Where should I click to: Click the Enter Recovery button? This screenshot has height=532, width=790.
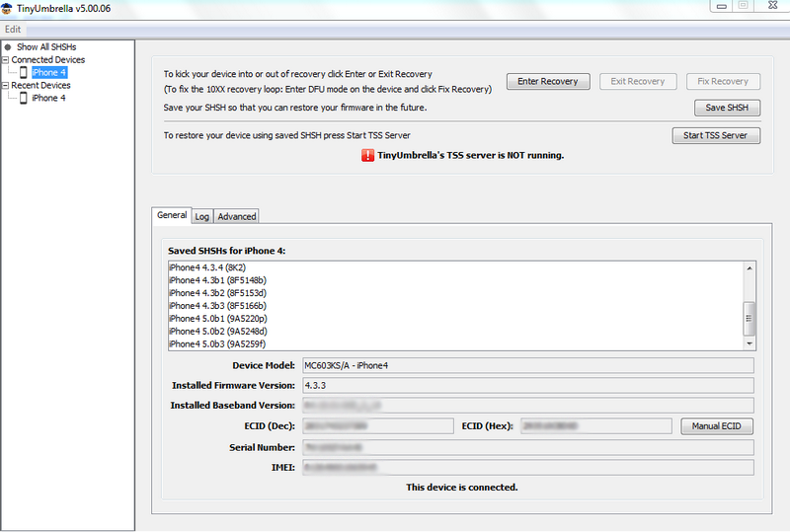tap(548, 81)
